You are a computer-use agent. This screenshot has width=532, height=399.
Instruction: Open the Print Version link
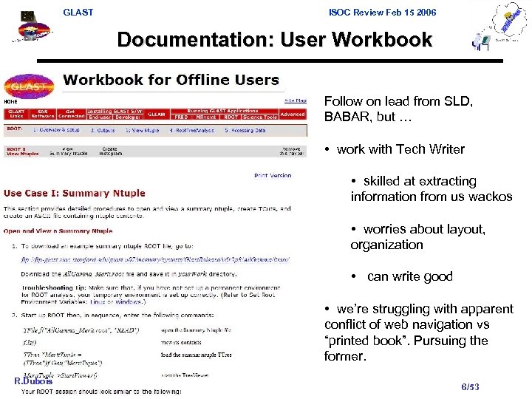273,175
